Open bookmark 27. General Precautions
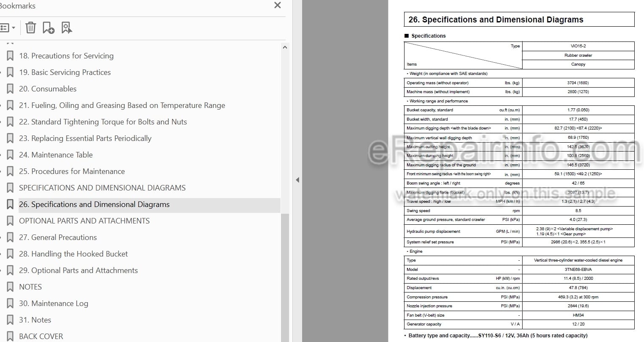644x342 pixels. pyautogui.click(x=58, y=237)
